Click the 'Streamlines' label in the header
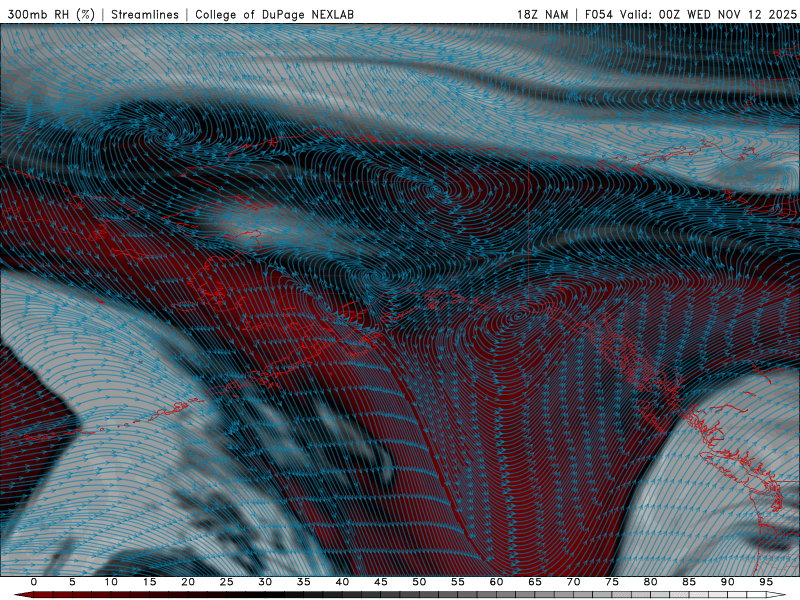The height and width of the screenshot is (600, 800). [145, 14]
